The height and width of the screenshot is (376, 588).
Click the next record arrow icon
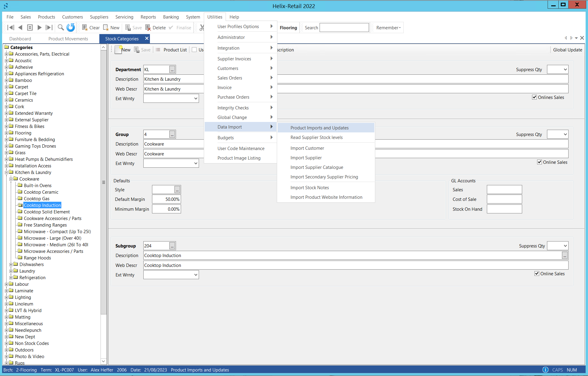[x=39, y=27]
